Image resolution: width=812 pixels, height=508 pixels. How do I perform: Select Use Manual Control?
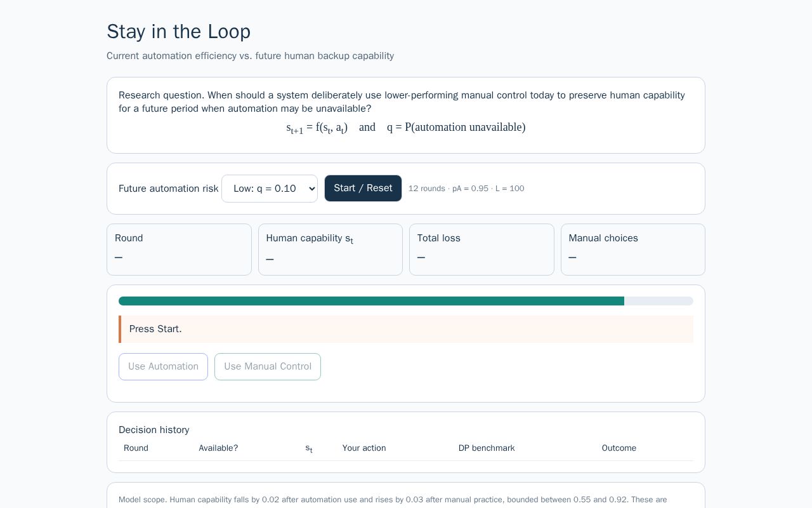[268, 367]
